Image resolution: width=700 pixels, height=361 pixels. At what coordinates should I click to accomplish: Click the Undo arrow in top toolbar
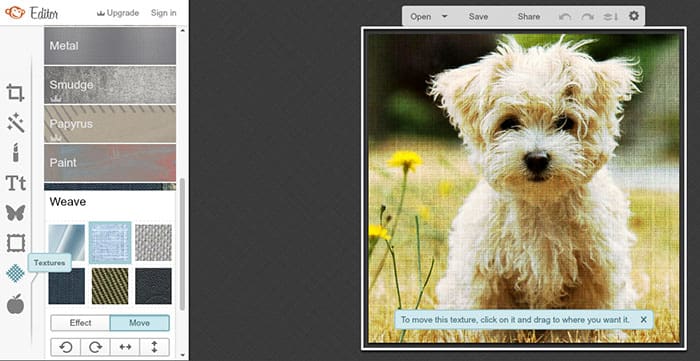[x=565, y=17]
